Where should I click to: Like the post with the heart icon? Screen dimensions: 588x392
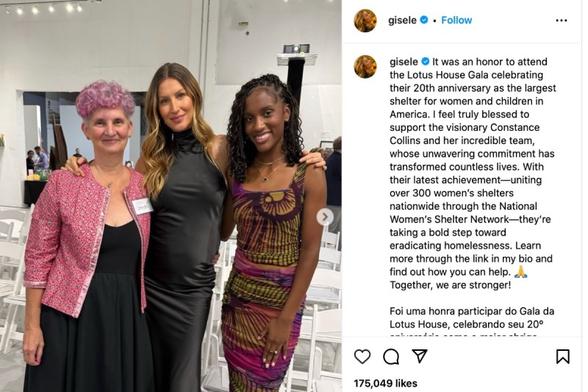click(362, 357)
